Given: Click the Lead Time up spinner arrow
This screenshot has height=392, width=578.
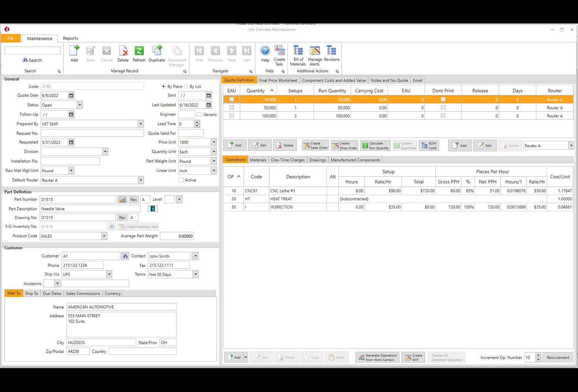Looking at the screenshot, I should point(197,122).
